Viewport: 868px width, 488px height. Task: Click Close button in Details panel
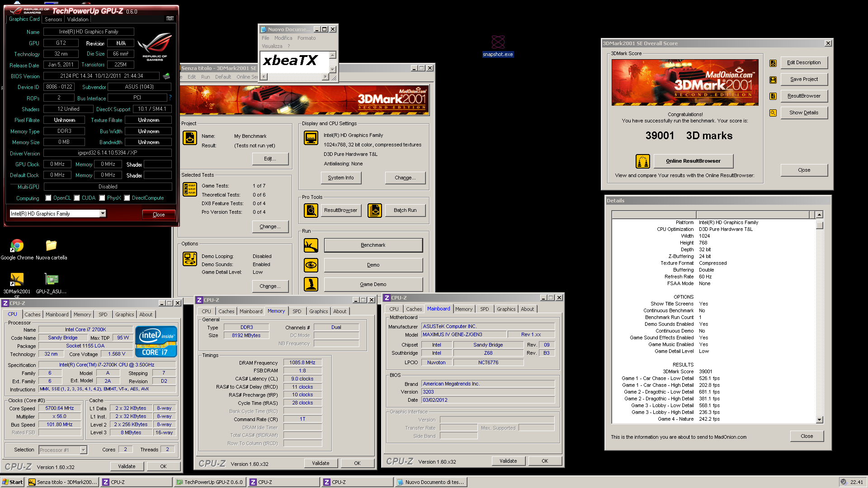[x=807, y=436]
